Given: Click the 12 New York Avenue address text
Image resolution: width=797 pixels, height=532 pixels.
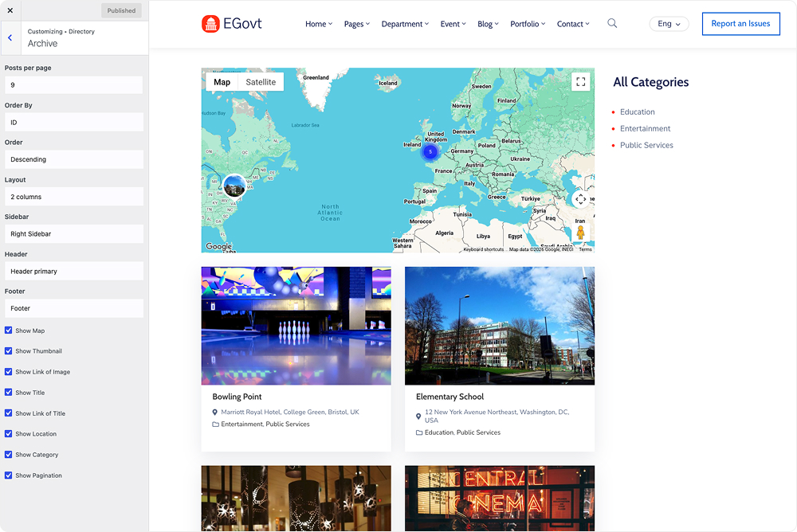Looking at the screenshot, I should (497, 417).
